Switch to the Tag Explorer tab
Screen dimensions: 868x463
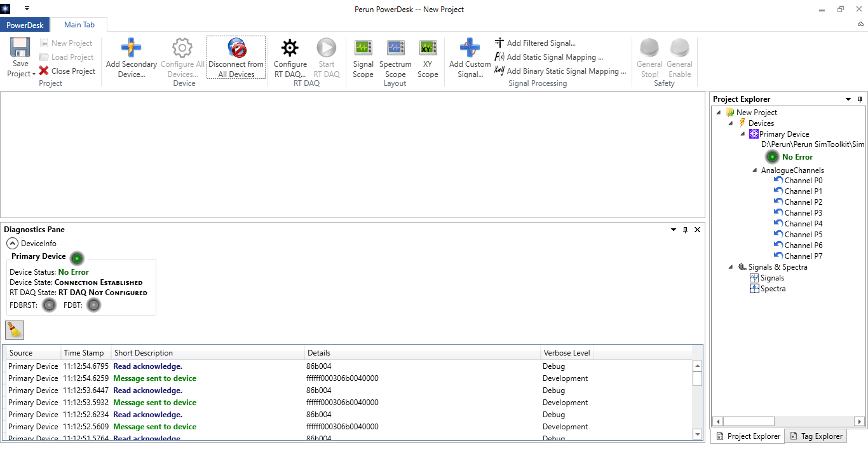coord(816,436)
